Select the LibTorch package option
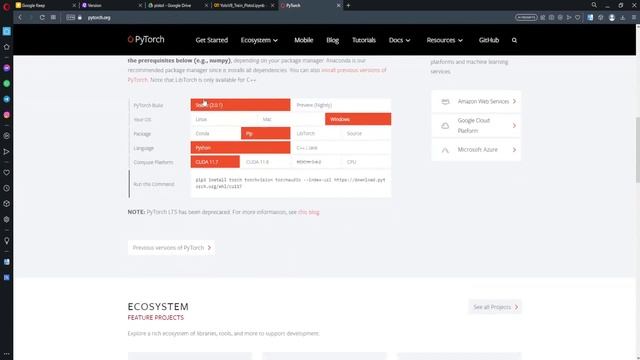Screen dimensions: 640x360 (x=316, y=133)
